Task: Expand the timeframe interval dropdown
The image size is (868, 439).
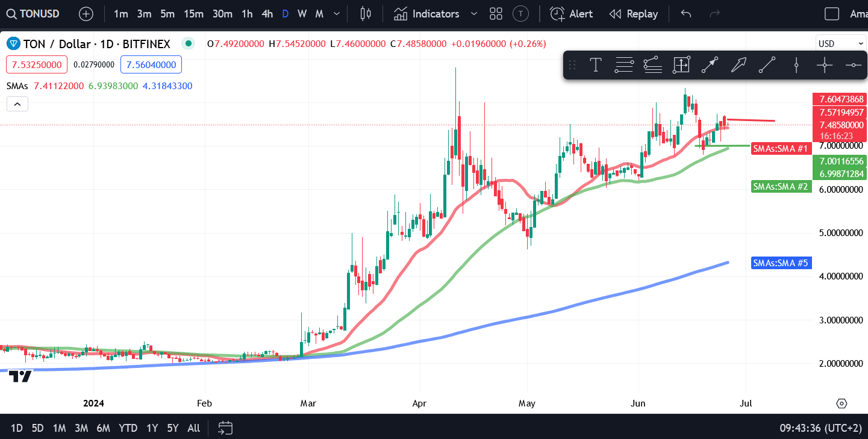Action: [337, 14]
